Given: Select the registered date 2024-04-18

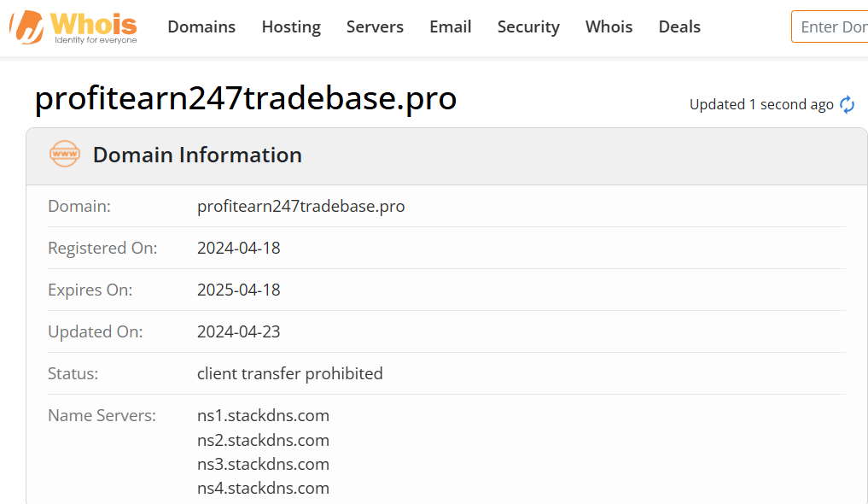Looking at the screenshot, I should click(239, 248).
